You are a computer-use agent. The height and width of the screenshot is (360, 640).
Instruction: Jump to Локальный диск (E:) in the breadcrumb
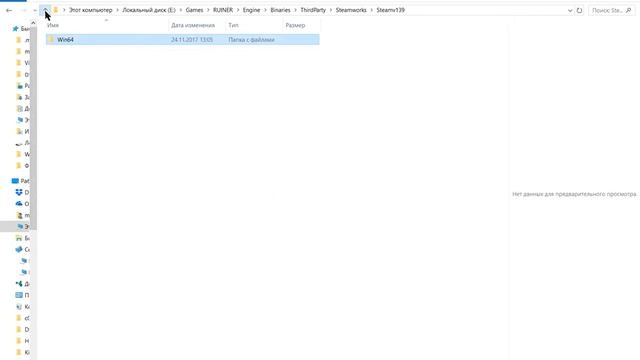[149, 10]
